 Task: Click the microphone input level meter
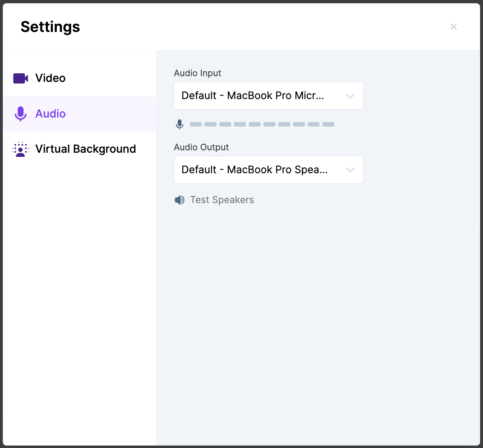click(262, 124)
